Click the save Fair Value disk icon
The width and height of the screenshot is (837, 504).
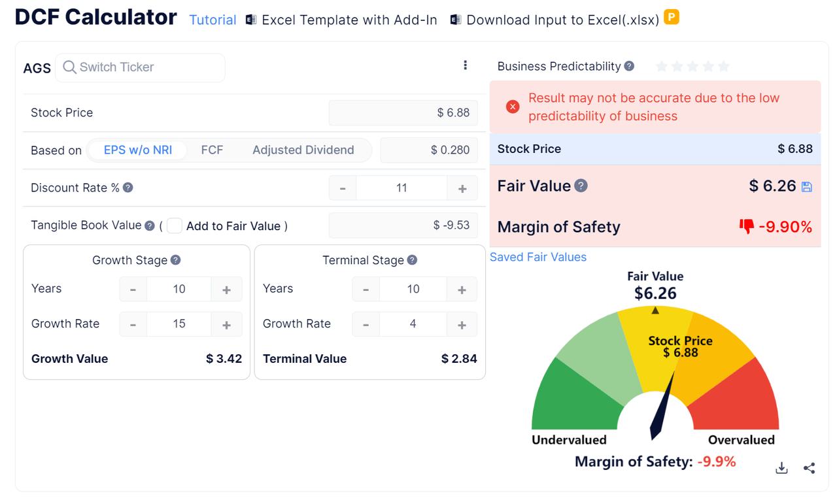tap(807, 187)
